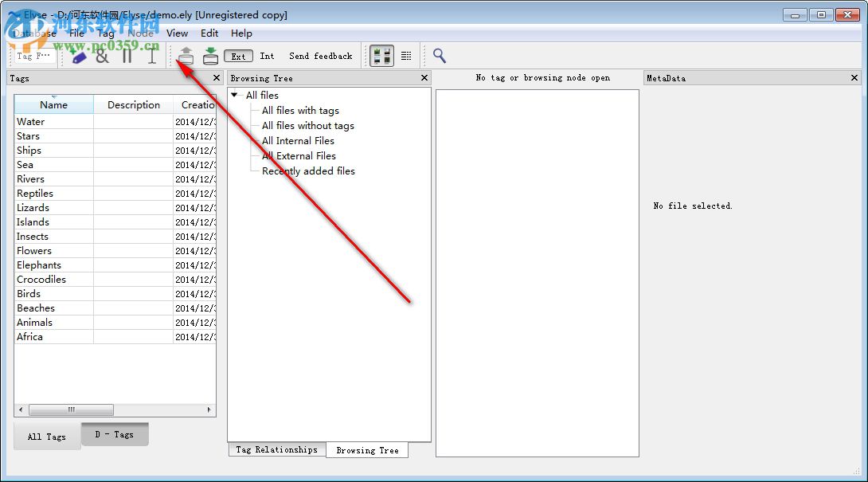Switch to the Tag Relationships tab
Screen dimensions: 868x482
pyautogui.click(x=277, y=449)
